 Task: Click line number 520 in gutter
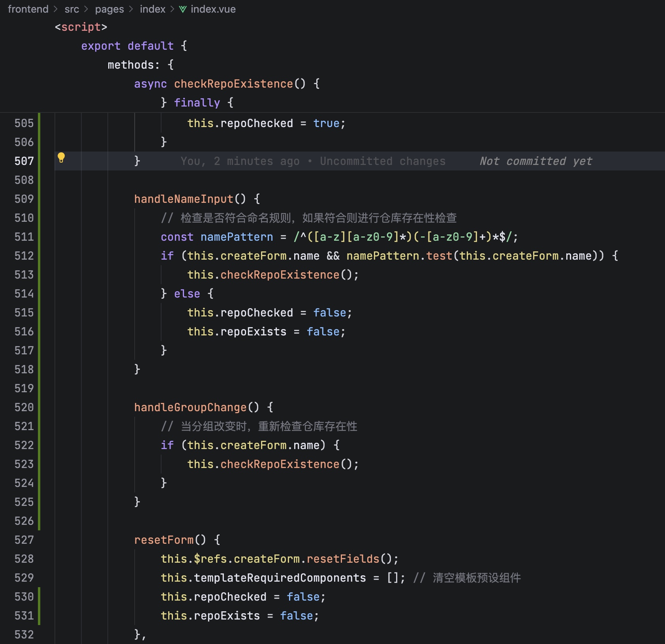pyautogui.click(x=24, y=407)
